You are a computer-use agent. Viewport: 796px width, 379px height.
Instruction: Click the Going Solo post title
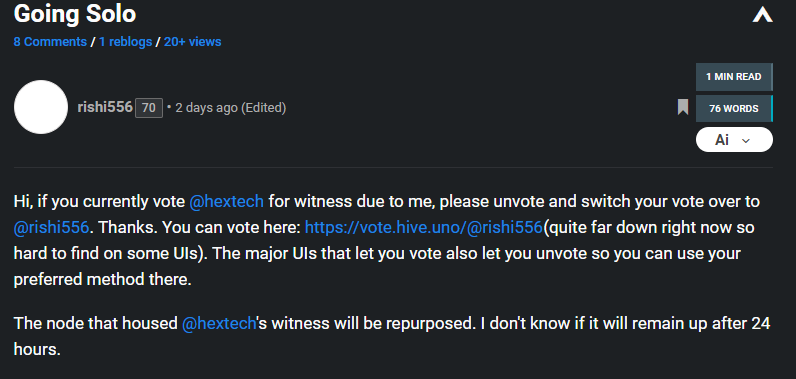click(x=75, y=14)
